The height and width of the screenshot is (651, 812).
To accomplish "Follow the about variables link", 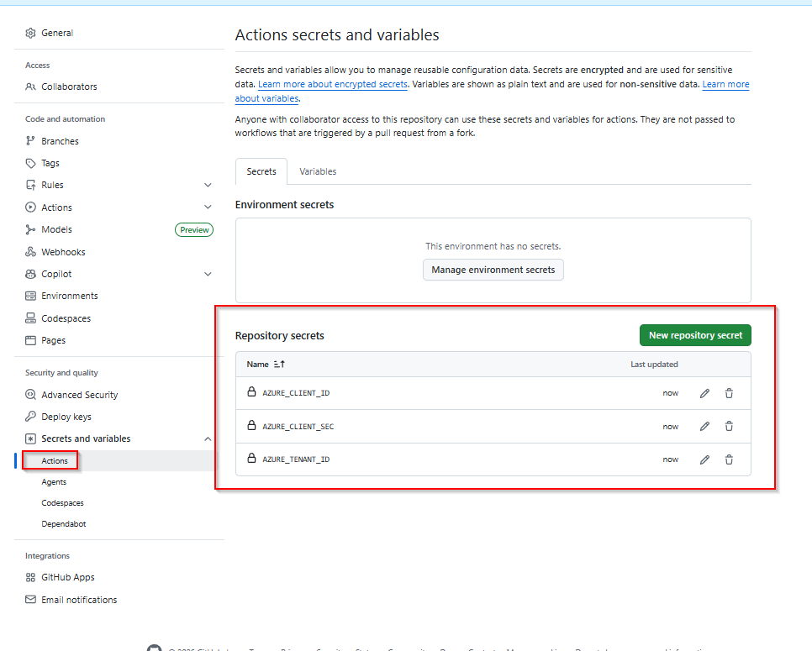I will (266, 98).
